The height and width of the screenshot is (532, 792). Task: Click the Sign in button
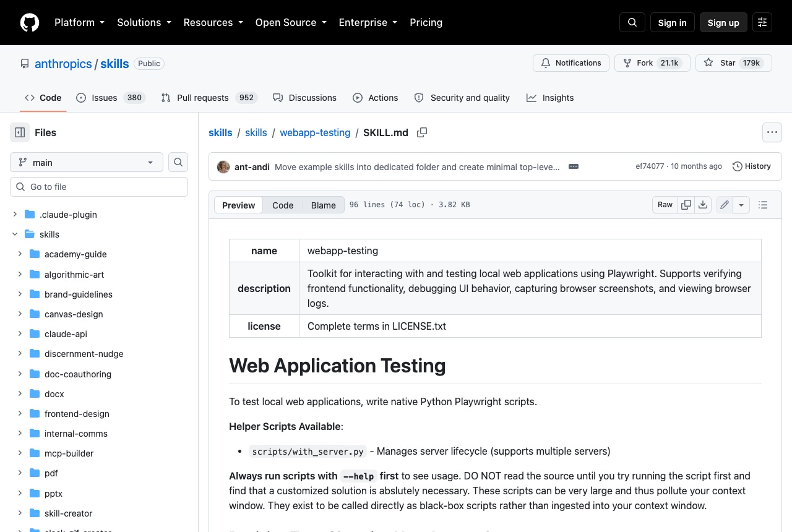point(673,22)
